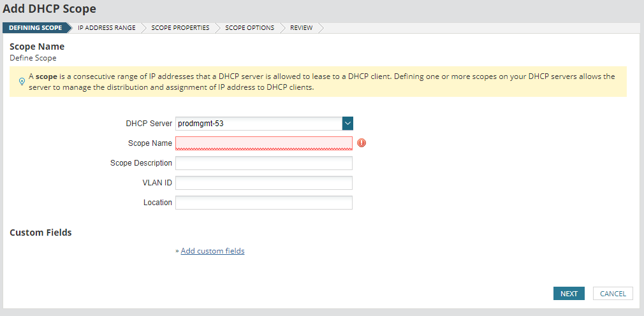Click the 'Add DHCP Scope' page title
The height and width of the screenshot is (316, 644).
50,9
